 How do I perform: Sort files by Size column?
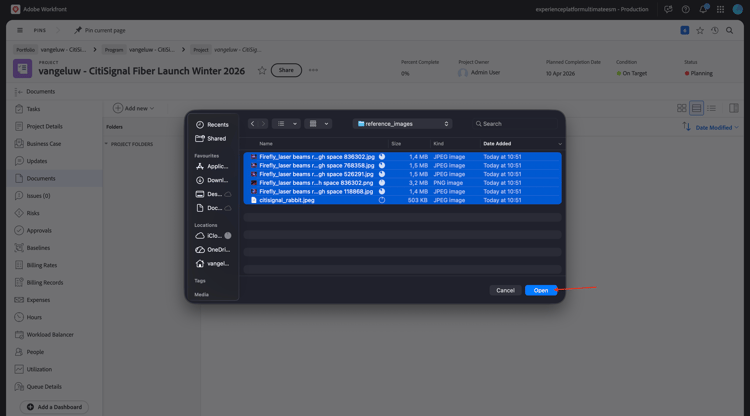396,143
